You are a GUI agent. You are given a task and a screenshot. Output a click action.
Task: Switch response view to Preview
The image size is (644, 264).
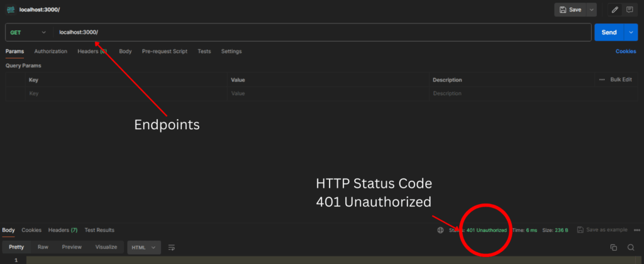coord(72,248)
